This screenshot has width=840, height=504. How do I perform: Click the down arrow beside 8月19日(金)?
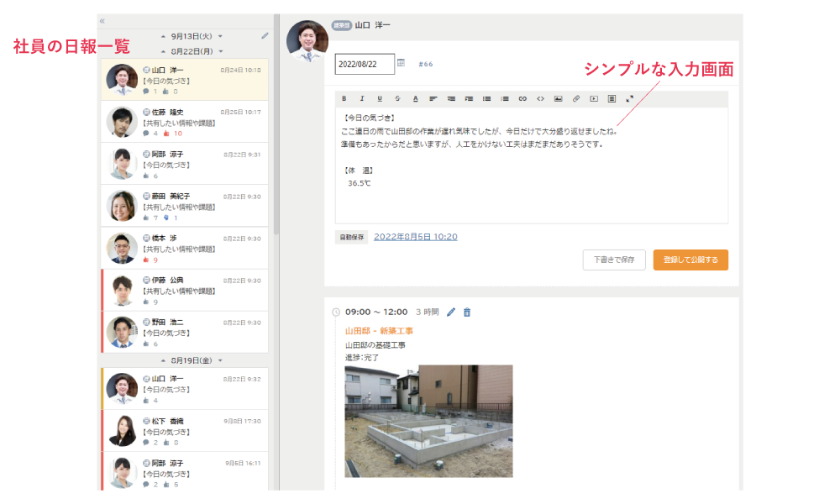click(220, 360)
